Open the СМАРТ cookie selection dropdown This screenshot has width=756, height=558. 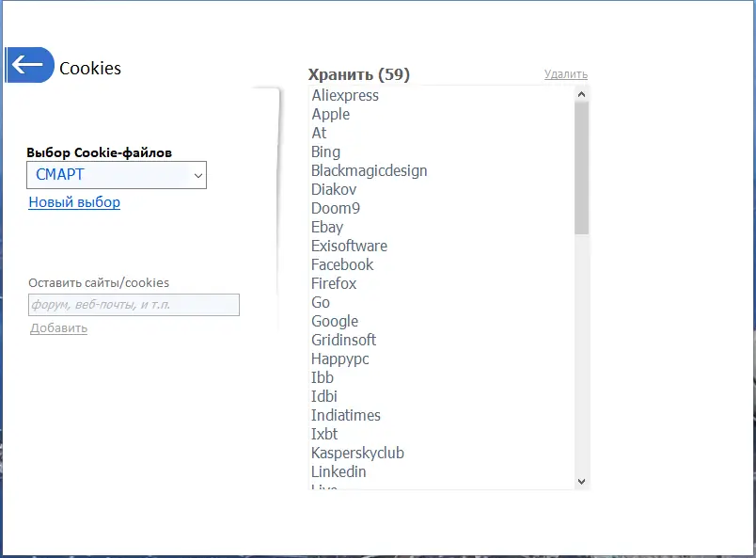point(117,175)
